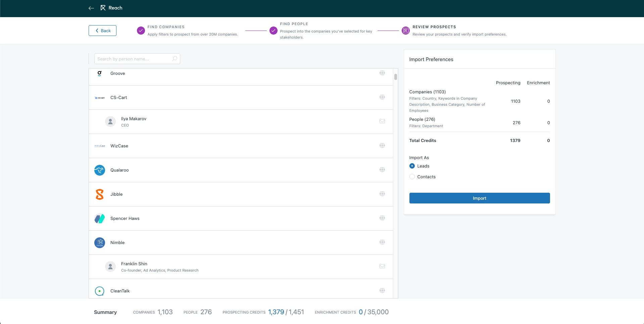Click the Groove company name
The image size is (644, 324).
[117, 73]
